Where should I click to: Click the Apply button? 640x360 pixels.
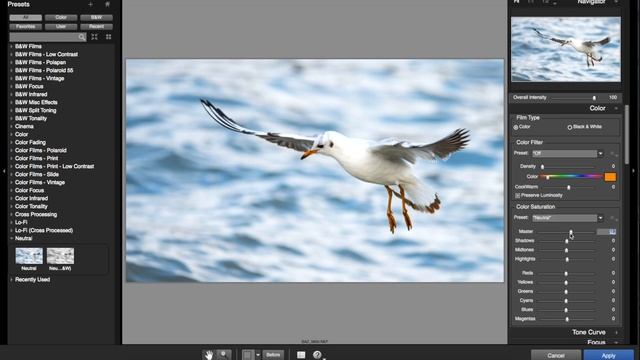(608, 355)
